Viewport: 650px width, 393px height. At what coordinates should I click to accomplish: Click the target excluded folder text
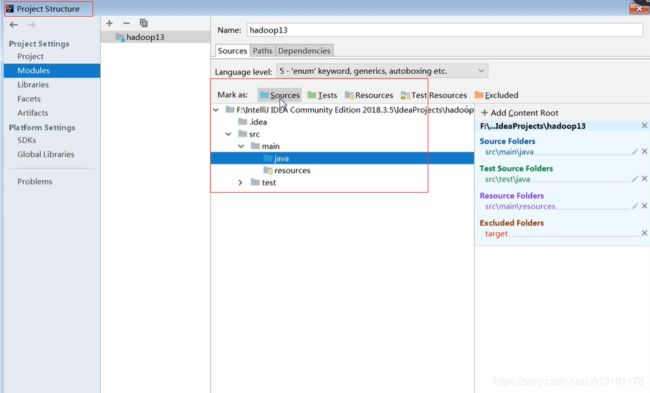pos(496,233)
